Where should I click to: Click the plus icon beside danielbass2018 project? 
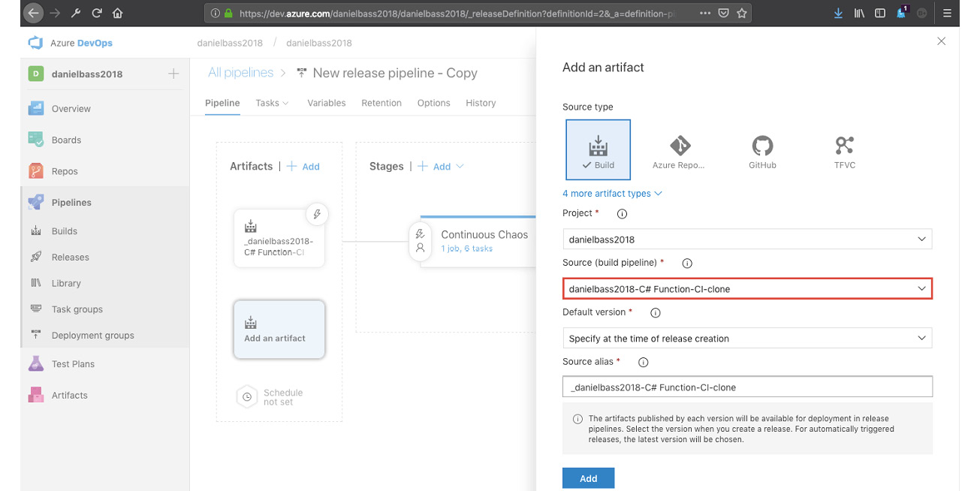(x=173, y=74)
